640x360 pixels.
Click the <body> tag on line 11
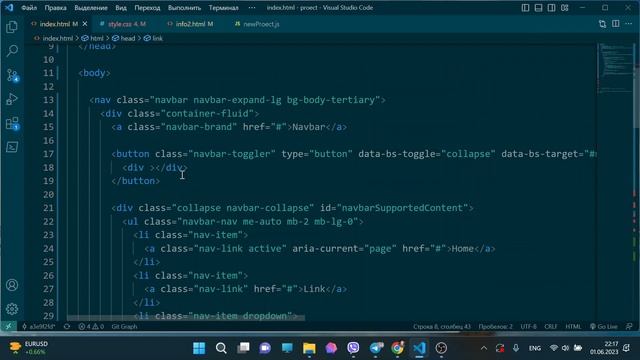(94, 73)
